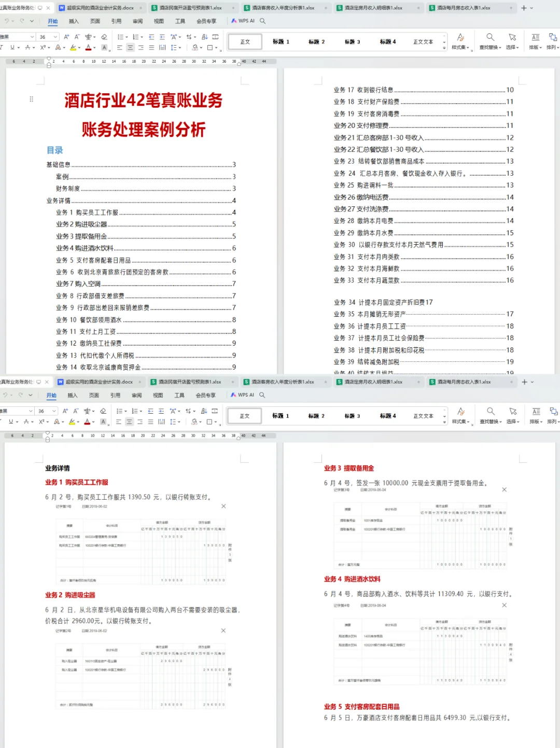Pick font color red in top window

click(x=88, y=48)
